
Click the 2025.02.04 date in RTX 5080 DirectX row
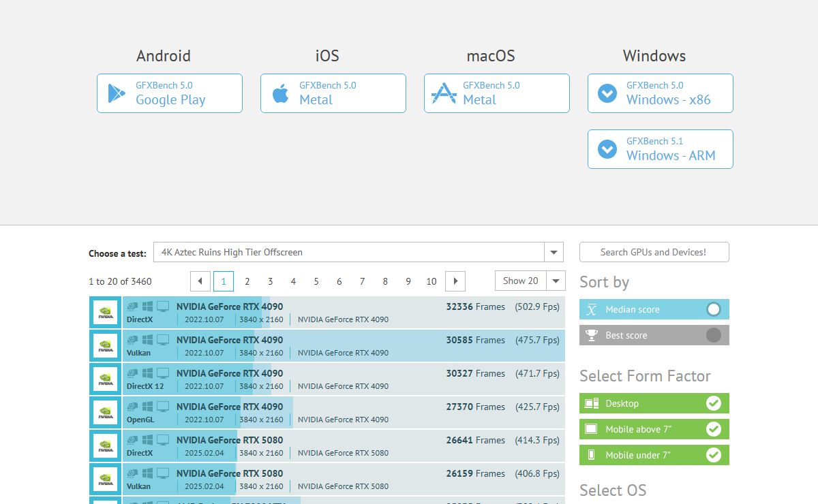point(204,453)
